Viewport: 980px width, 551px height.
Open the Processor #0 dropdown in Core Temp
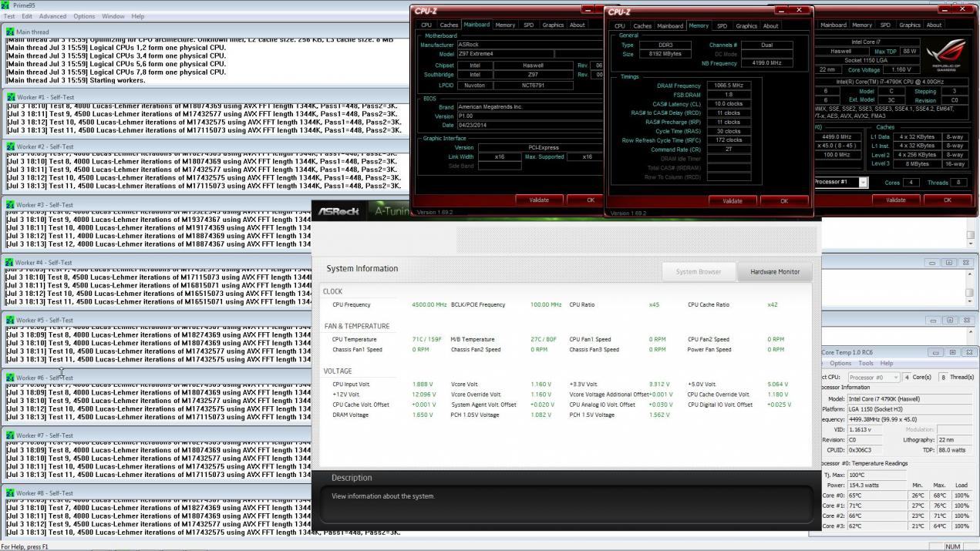click(x=873, y=378)
